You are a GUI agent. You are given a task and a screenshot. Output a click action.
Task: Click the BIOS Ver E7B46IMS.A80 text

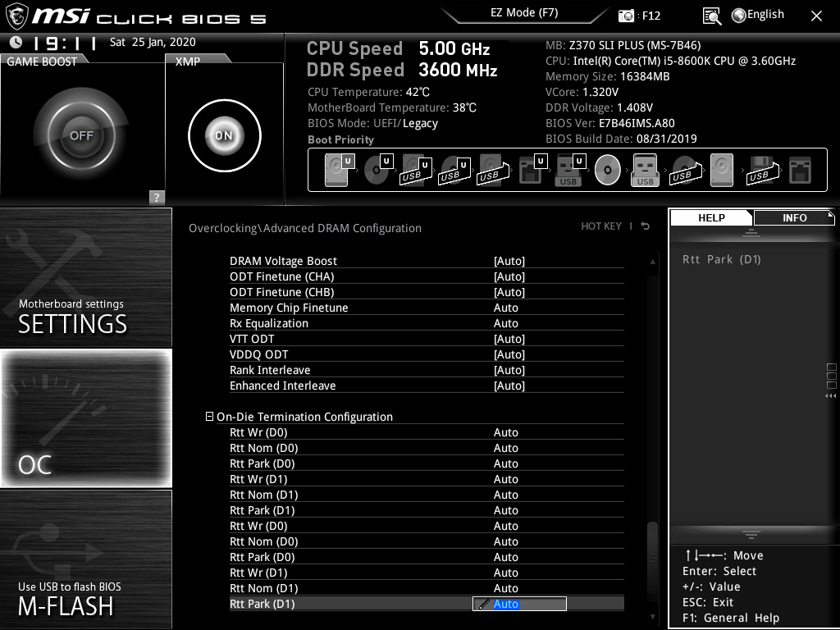[609, 123]
